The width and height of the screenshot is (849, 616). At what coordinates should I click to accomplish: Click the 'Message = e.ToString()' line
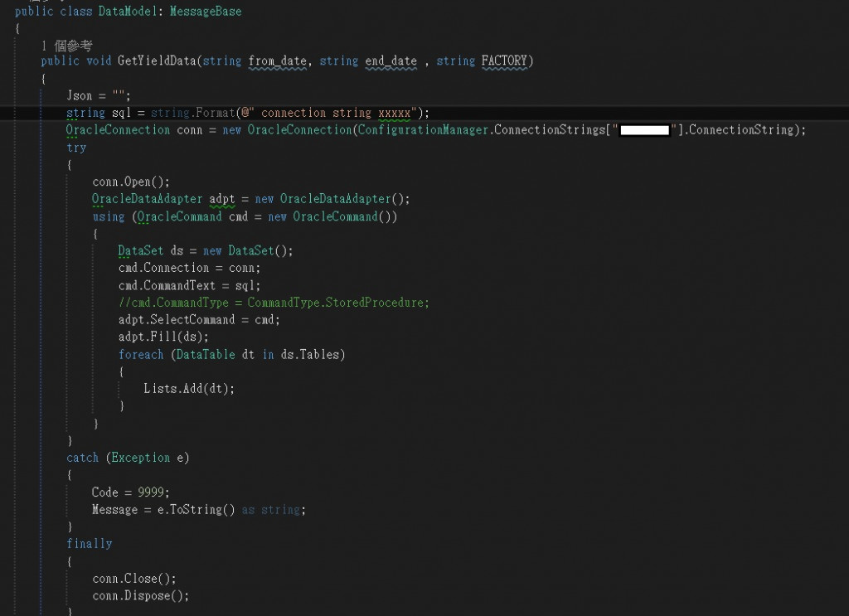[x=199, y=509]
